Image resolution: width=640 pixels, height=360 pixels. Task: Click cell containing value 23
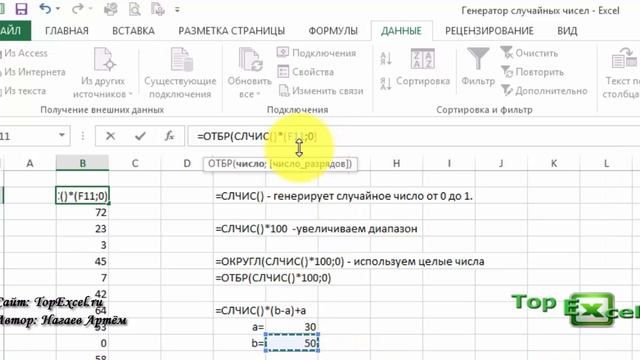tap(82, 229)
